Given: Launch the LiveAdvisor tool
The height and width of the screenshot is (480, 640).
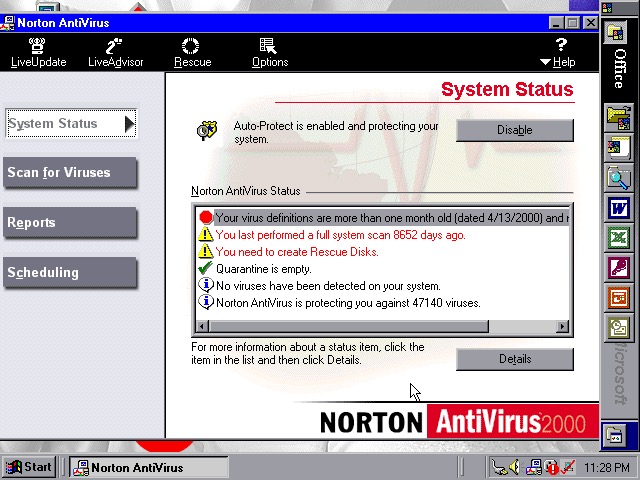Looking at the screenshot, I should click(116, 53).
